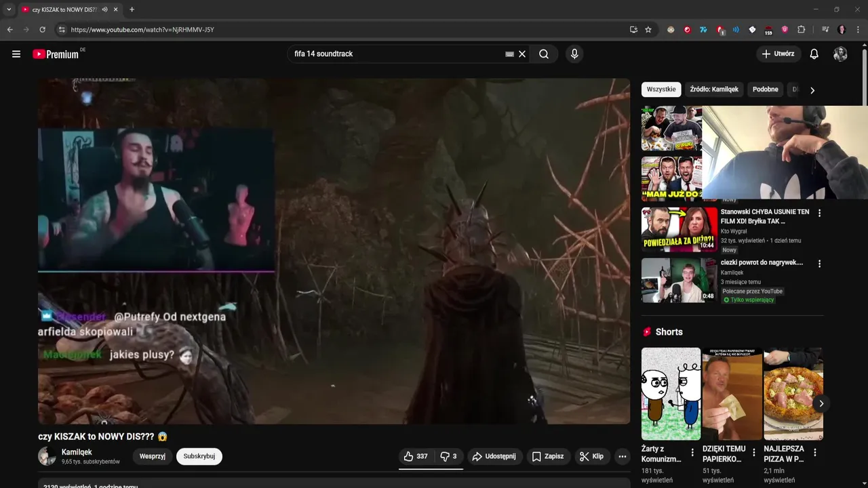868x488 pixels.
Task: Like the video with thumbs-up 337
Action: coord(416,456)
